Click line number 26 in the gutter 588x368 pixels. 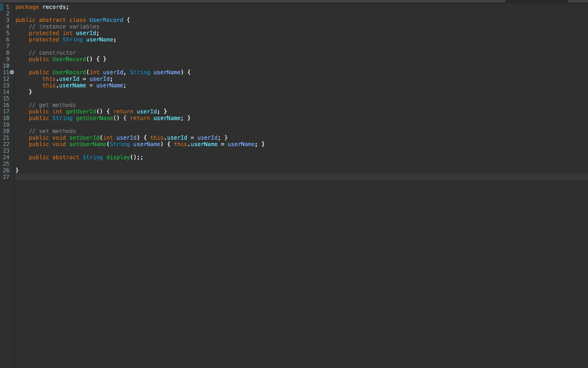tap(6, 170)
